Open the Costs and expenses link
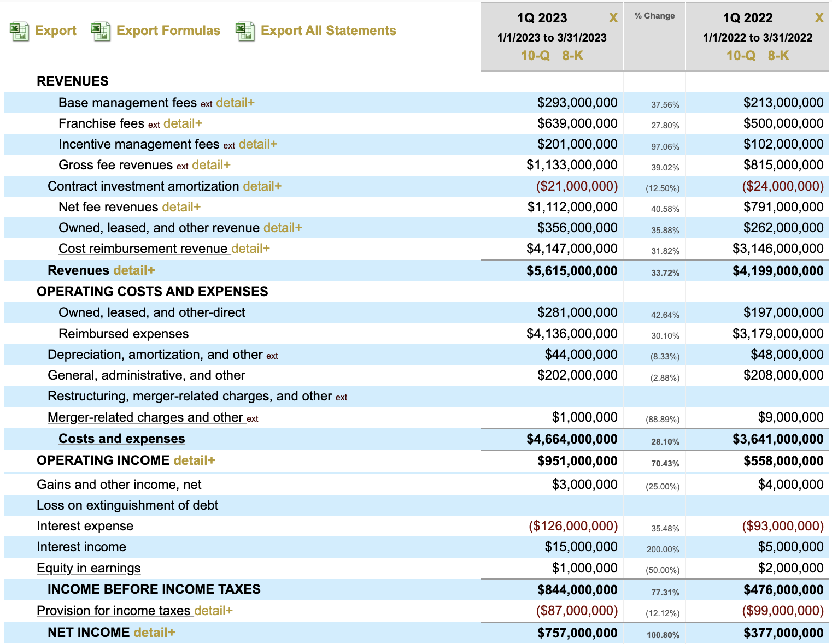 click(x=121, y=439)
